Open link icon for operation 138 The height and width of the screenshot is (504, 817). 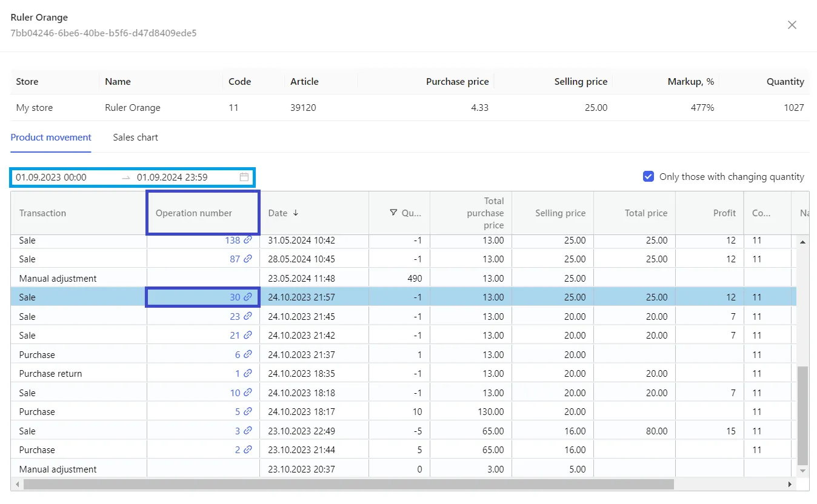[248, 240]
